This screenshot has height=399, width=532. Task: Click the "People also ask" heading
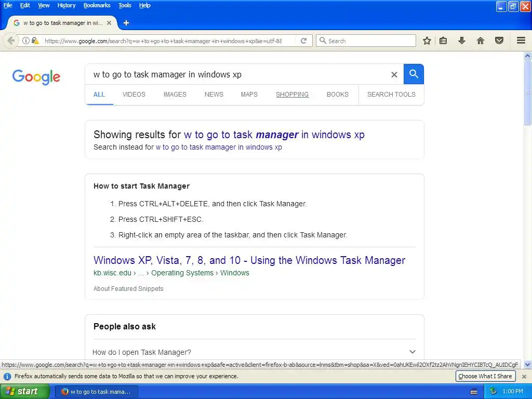tap(125, 327)
